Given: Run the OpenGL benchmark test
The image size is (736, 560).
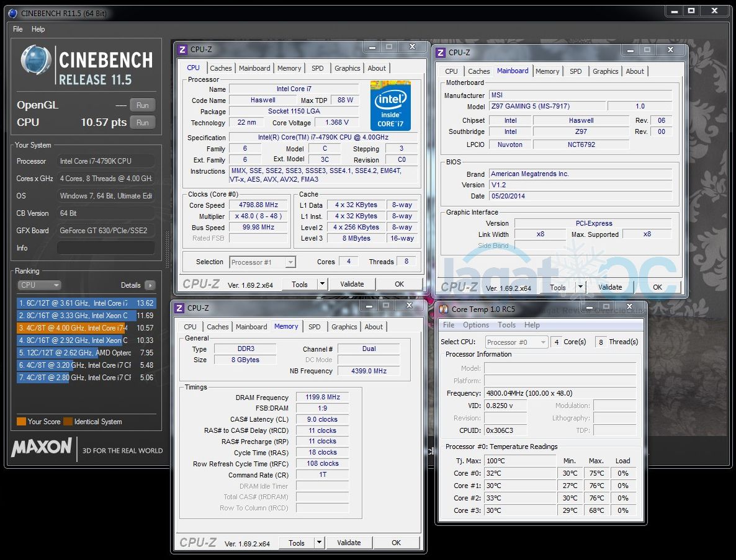Looking at the screenshot, I should [x=142, y=105].
